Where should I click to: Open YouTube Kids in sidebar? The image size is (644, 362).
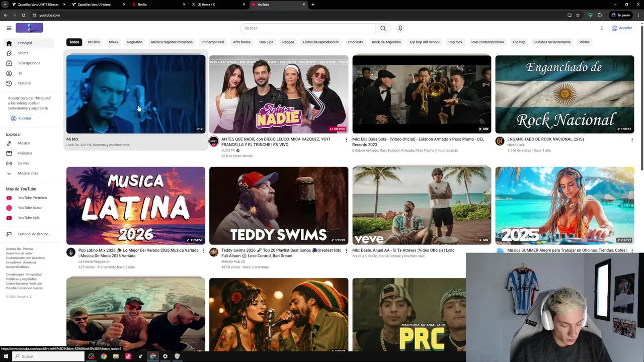point(30,218)
